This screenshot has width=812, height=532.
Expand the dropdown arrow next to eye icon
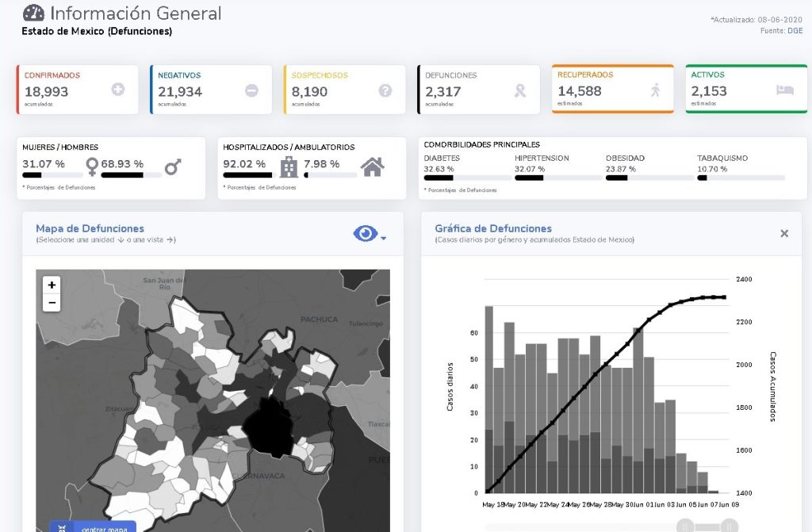click(x=384, y=237)
